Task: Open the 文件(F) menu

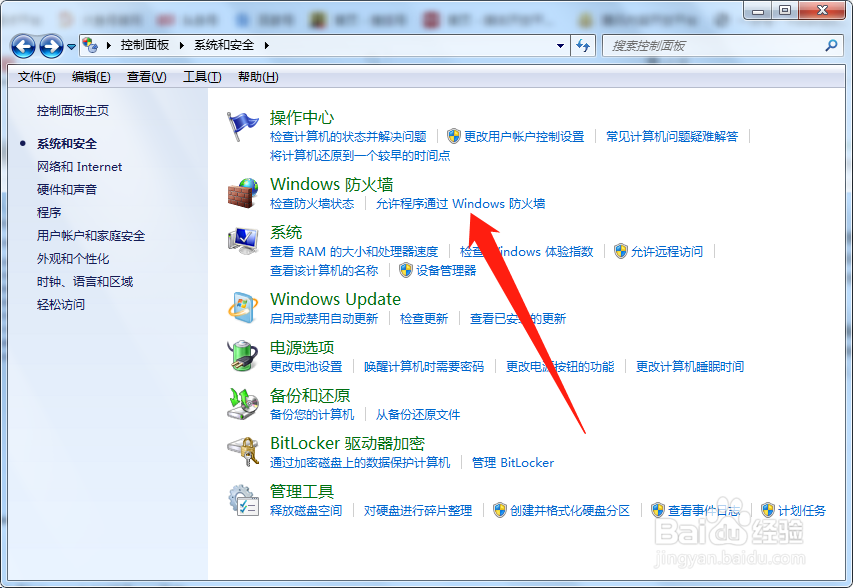Action: pyautogui.click(x=36, y=77)
